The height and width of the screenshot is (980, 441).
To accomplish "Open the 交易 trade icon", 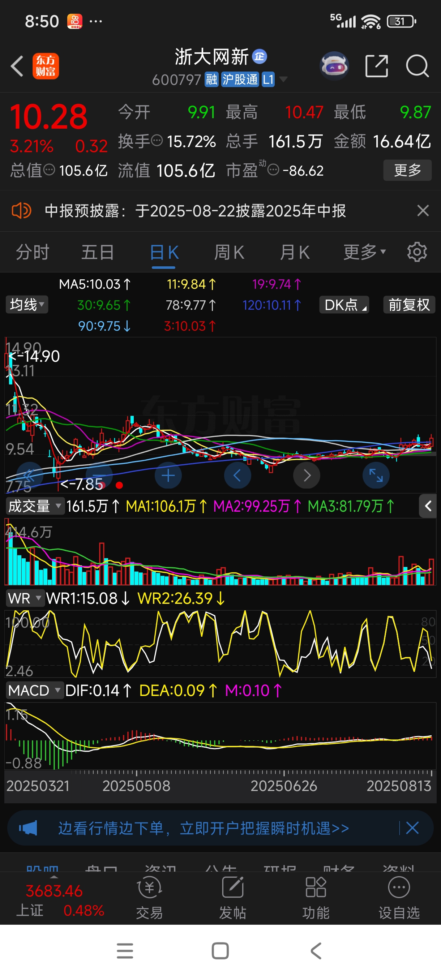I will (x=149, y=898).
